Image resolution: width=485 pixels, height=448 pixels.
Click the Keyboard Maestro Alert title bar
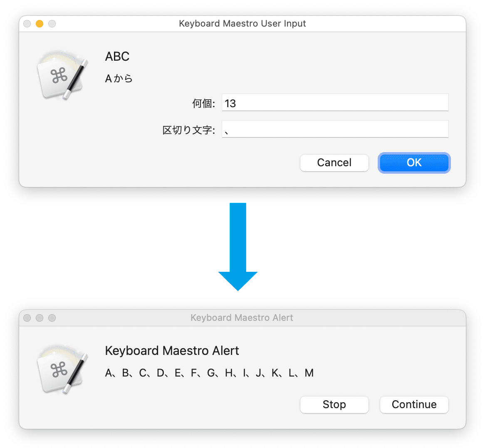(242, 318)
